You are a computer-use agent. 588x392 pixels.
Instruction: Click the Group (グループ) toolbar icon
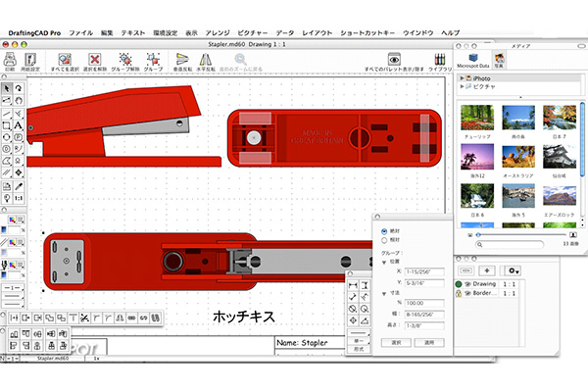[154, 60]
